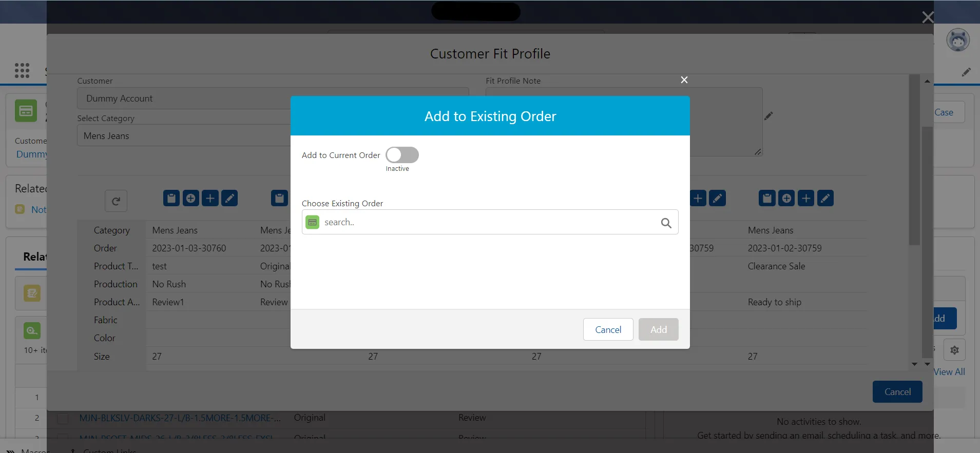980x453 pixels.
Task: Click the Add button in the order dialog
Action: (x=658, y=329)
